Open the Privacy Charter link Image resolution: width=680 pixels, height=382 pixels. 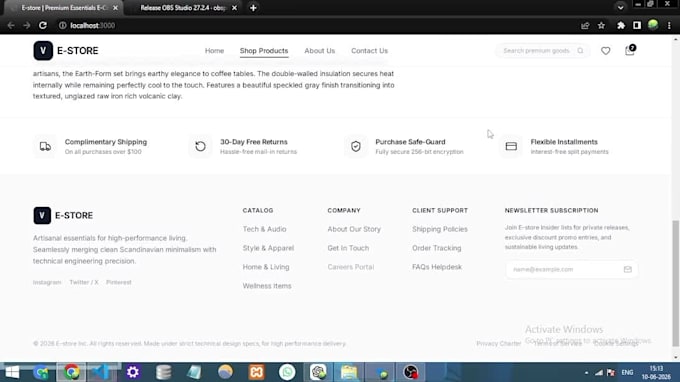coord(498,343)
